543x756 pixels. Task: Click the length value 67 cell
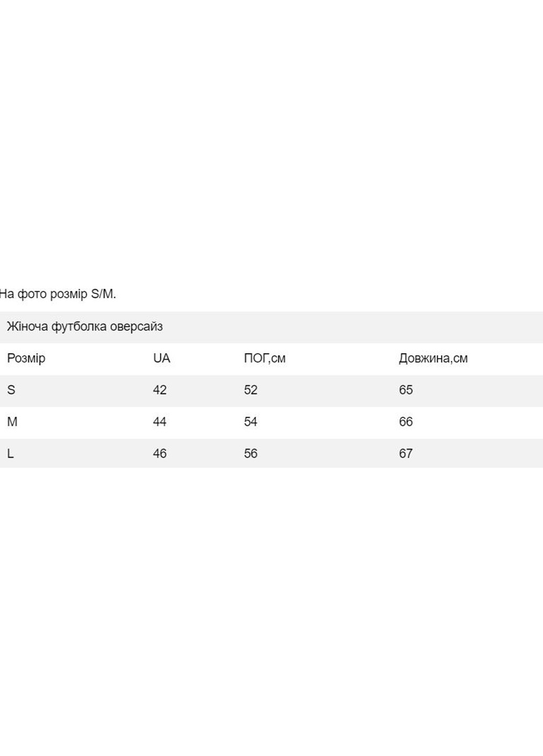tap(406, 454)
